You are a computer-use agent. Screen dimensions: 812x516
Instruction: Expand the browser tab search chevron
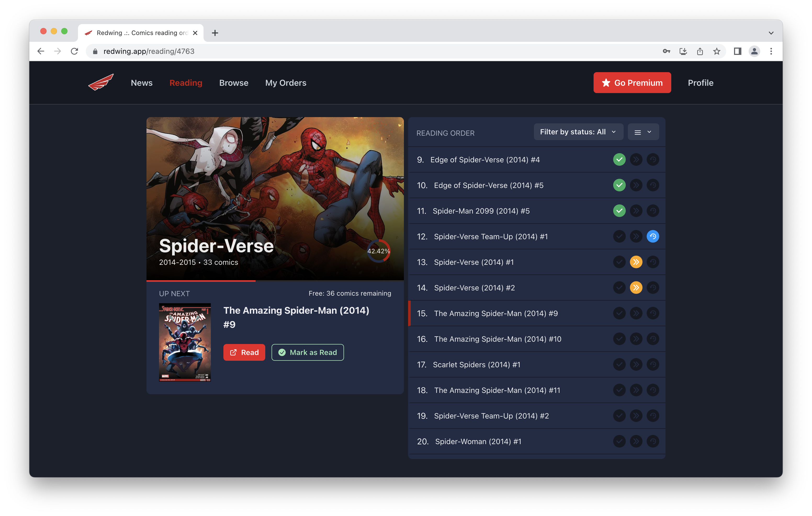coord(771,33)
